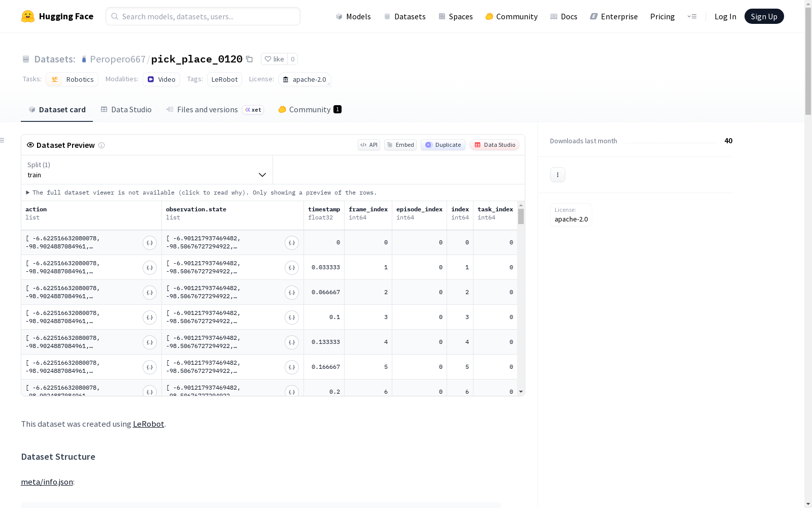
Task: Click the Sign Up button
Action: coord(764,16)
